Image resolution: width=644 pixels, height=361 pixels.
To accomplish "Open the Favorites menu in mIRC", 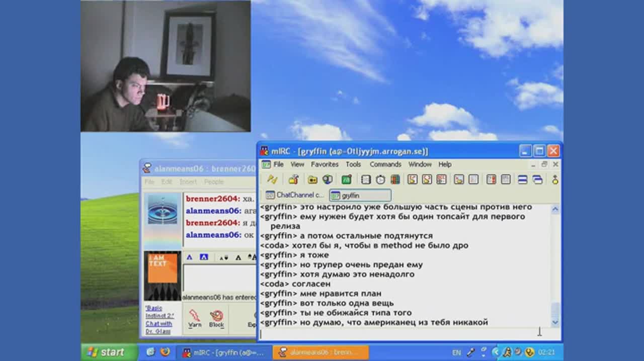I will [x=324, y=164].
